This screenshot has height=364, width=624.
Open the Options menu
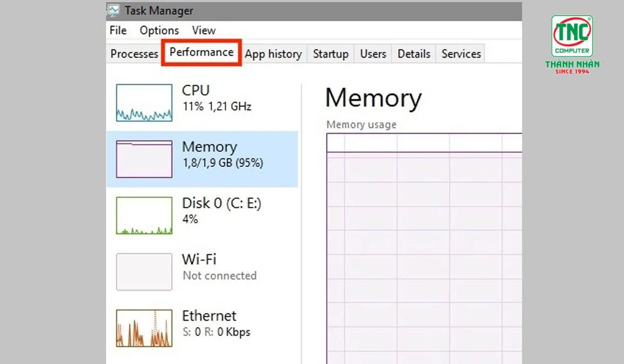[x=159, y=31]
